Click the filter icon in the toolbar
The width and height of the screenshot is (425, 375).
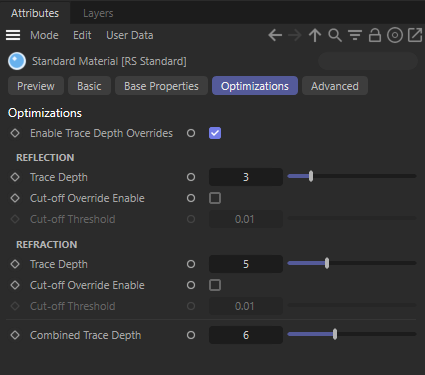(x=355, y=35)
